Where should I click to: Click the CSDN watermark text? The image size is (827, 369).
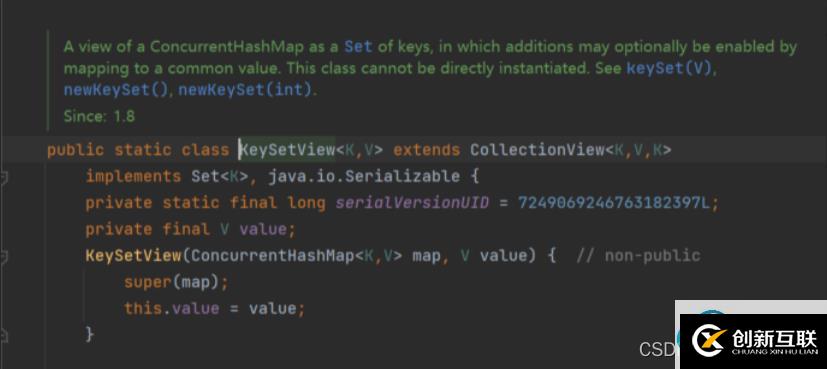click(x=657, y=349)
